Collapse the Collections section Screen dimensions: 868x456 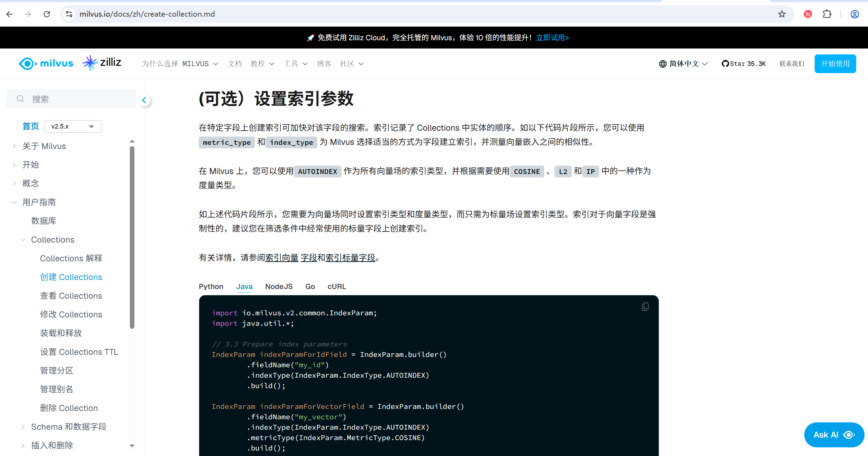(x=23, y=239)
